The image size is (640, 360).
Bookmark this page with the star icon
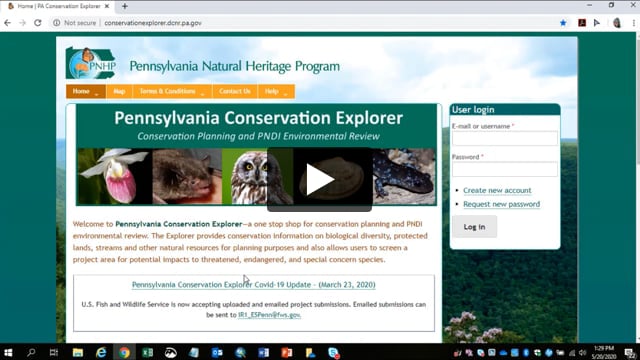(563, 23)
